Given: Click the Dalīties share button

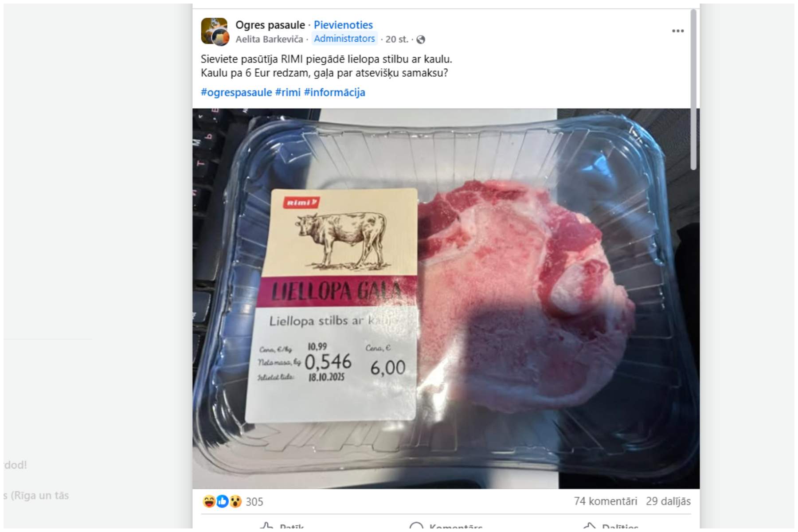Looking at the screenshot, I should [610, 527].
